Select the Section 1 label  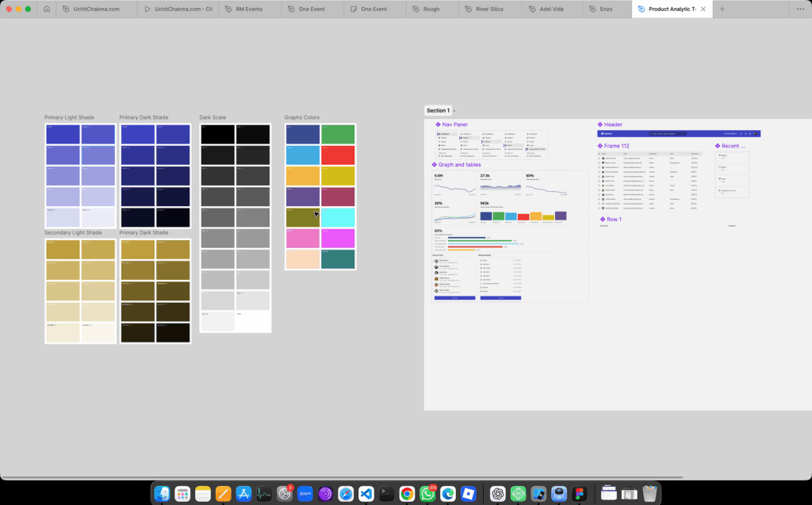438,111
